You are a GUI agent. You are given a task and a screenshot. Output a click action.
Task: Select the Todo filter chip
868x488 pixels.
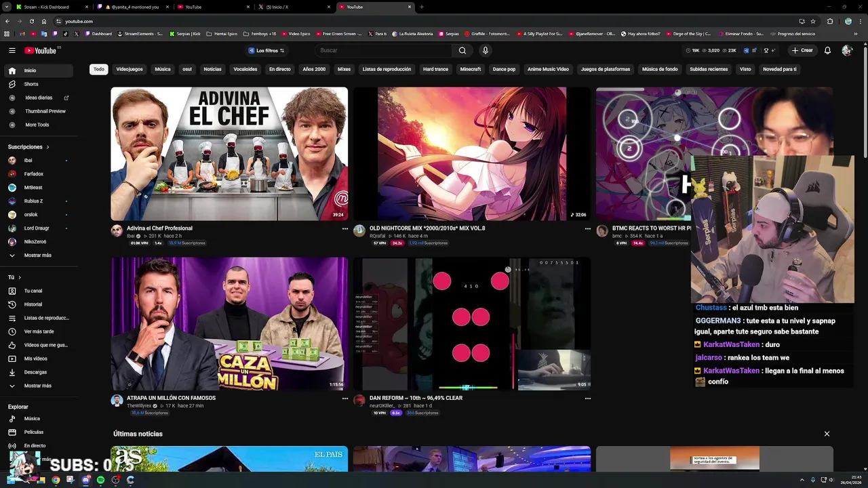[99, 69]
